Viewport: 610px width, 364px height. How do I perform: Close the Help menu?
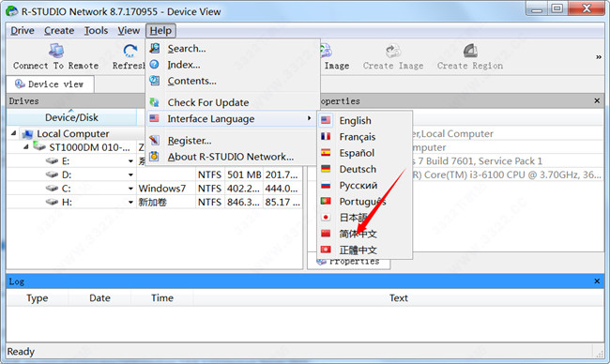point(160,31)
